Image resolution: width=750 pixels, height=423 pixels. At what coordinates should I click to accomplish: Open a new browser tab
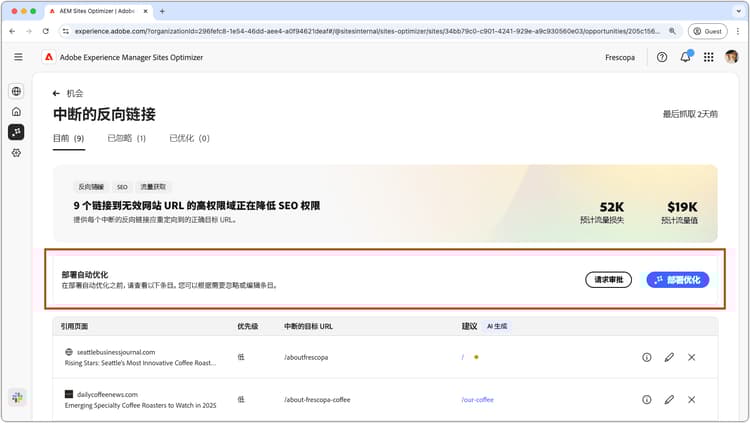click(162, 11)
